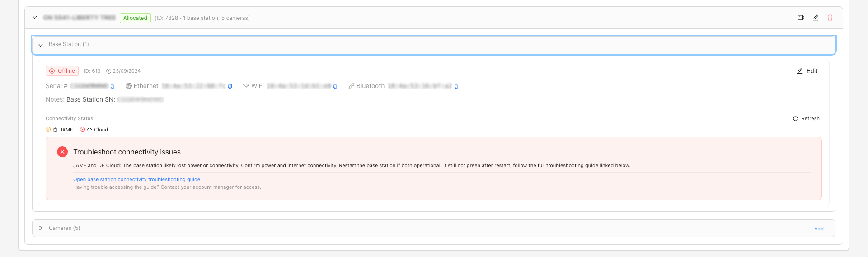Click the red trash delete icon

[830, 18]
